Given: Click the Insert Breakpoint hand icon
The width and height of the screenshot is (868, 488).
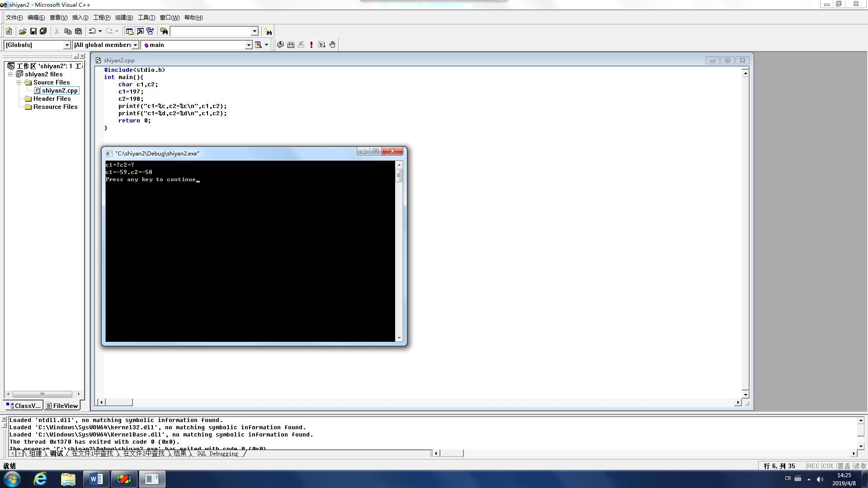Looking at the screenshot, I should 332,45.
